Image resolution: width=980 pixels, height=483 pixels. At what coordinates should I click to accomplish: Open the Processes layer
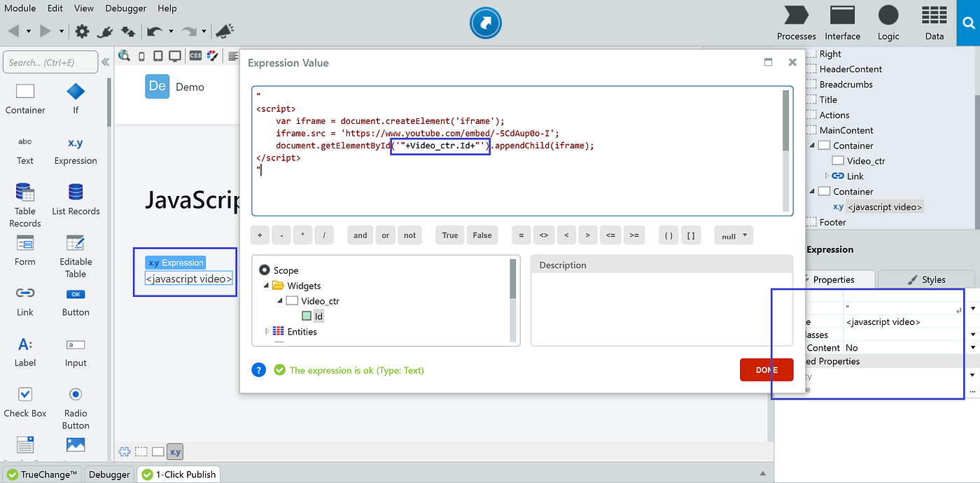point(796,22)
